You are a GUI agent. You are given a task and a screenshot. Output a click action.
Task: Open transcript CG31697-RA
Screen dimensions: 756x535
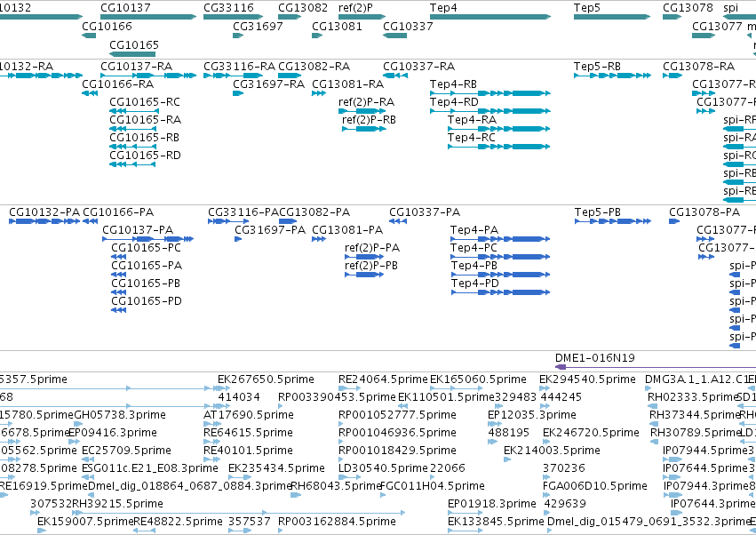point(269,84)
